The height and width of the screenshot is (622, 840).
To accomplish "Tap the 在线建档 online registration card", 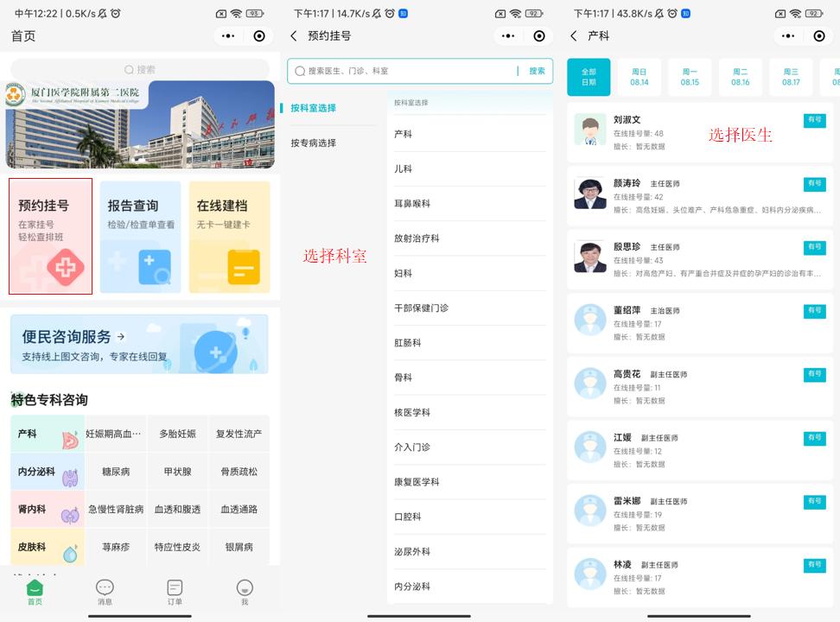I will coord(229,237).
